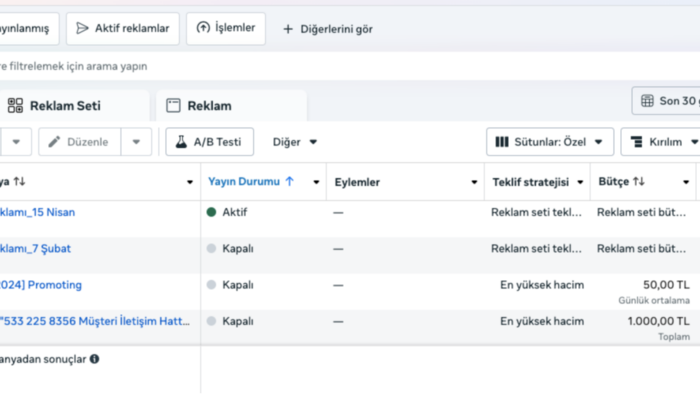Open the campaign ending in 15 Nisan
Viewport: 700px width, 394px height.
(x=37, y=212)
